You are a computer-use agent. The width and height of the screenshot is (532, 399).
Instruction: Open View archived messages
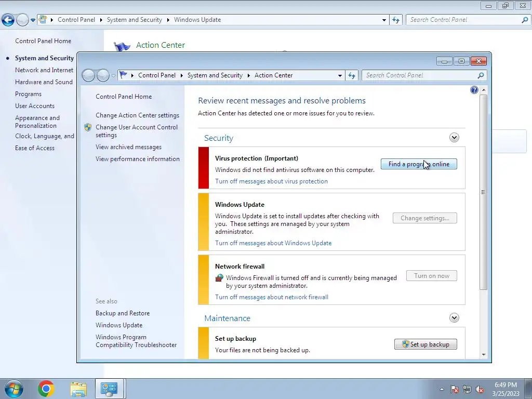click(129, 147)
